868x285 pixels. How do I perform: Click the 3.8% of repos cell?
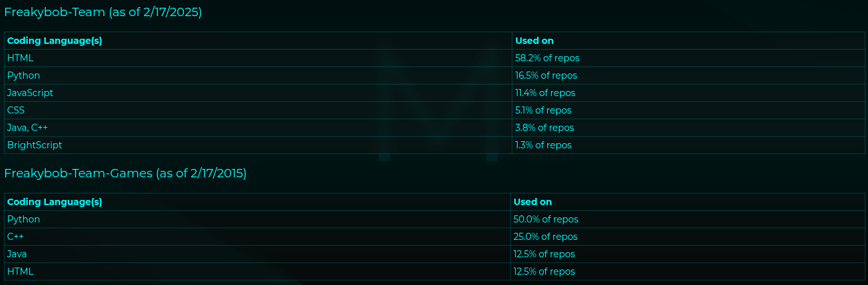click(545, 128)
